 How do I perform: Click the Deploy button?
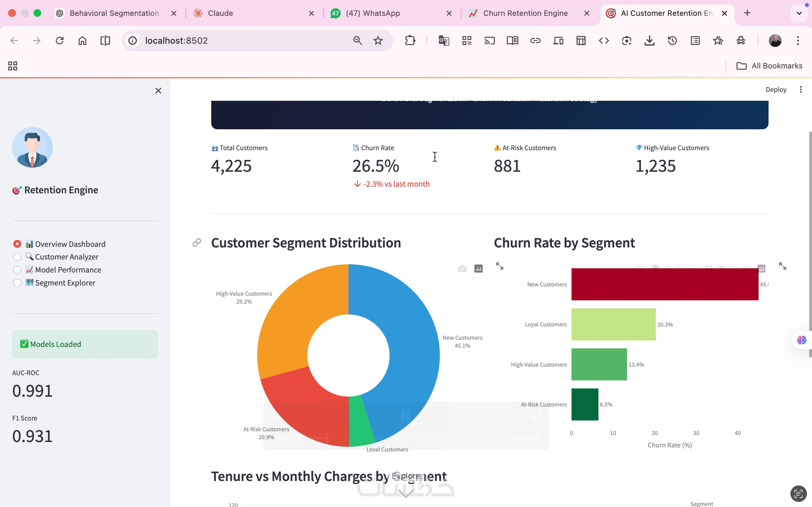pyautogui.click(x=776, y=90)
